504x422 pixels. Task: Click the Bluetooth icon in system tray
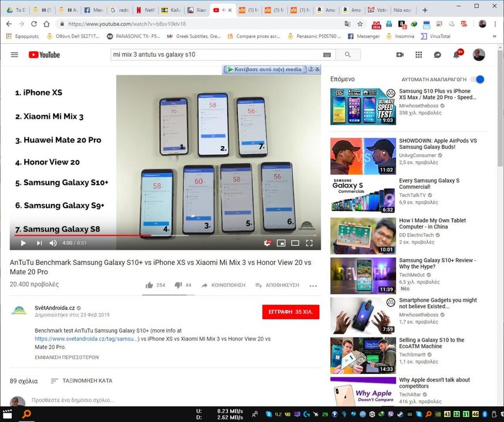(485, 414)
